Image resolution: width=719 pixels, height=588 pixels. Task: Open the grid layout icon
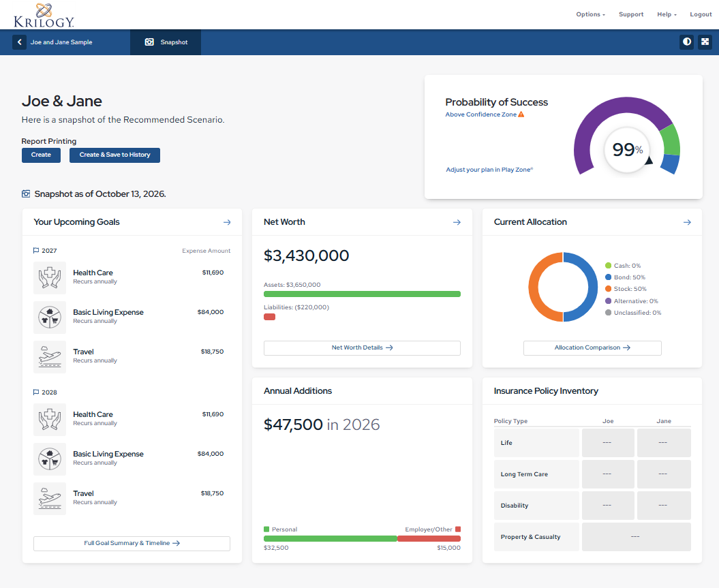pos(705,42)
